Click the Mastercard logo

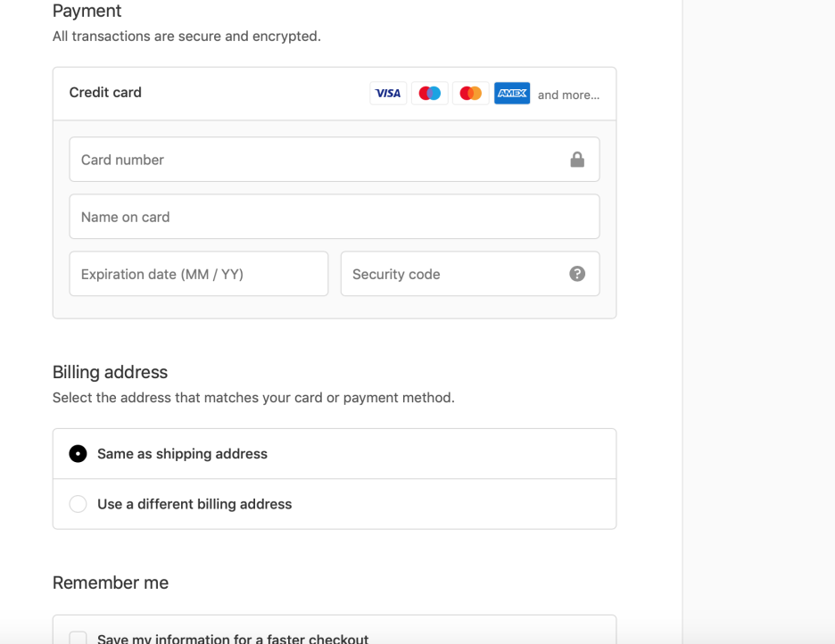point(471,93)
